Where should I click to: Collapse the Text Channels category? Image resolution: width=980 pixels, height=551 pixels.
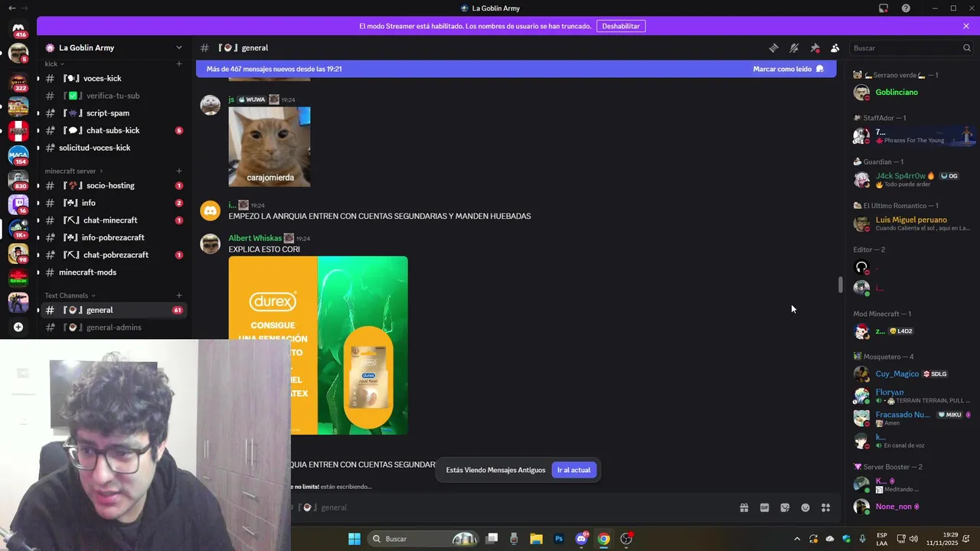point(70,295)
